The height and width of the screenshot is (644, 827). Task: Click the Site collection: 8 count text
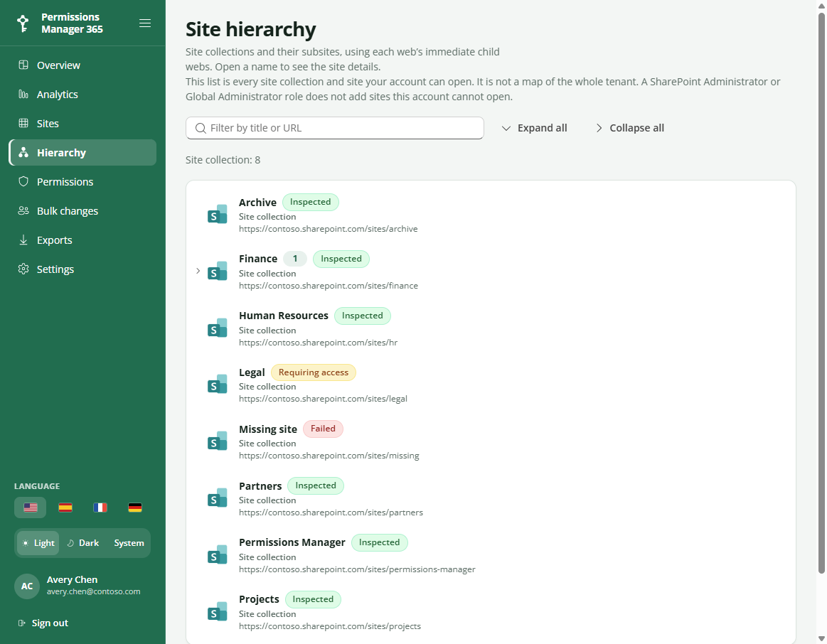(223, 160)
